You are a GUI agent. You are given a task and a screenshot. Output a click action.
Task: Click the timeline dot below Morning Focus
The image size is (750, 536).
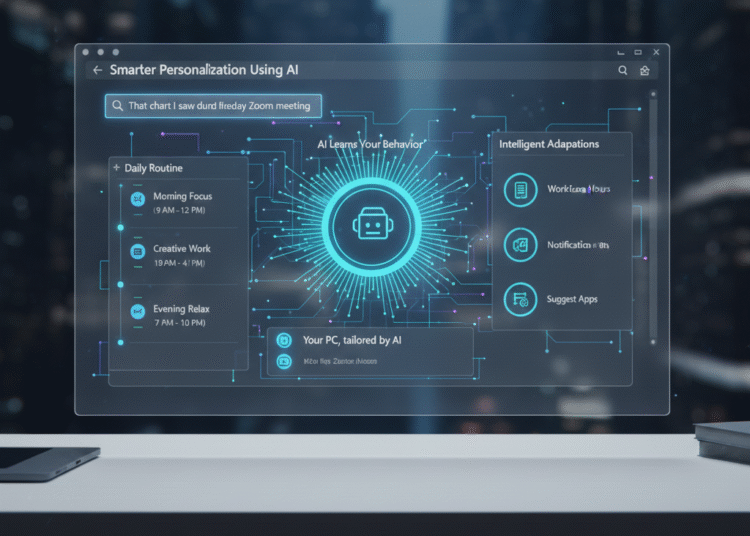121,228
